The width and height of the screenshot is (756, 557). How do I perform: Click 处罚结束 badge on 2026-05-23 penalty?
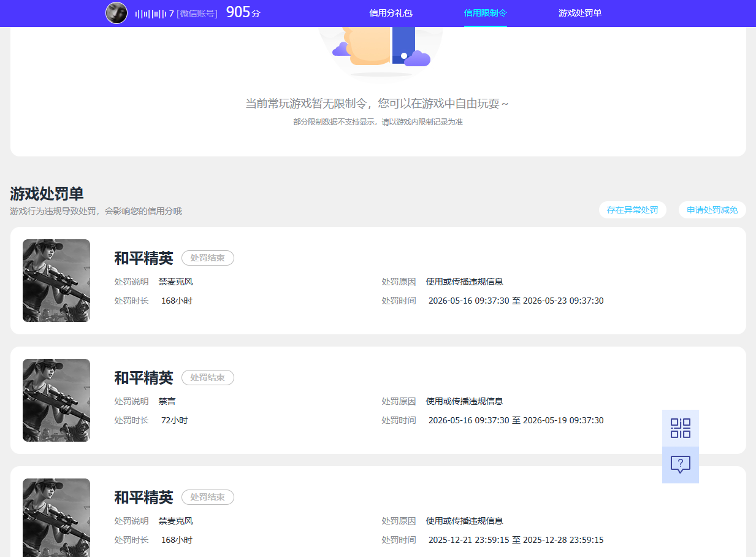pos(208,258)
